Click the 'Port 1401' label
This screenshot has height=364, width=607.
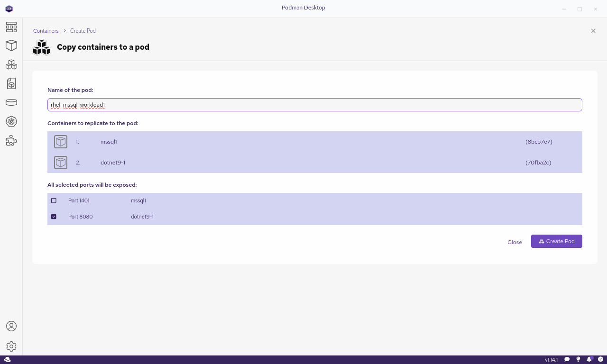click(x=79, y=200)
